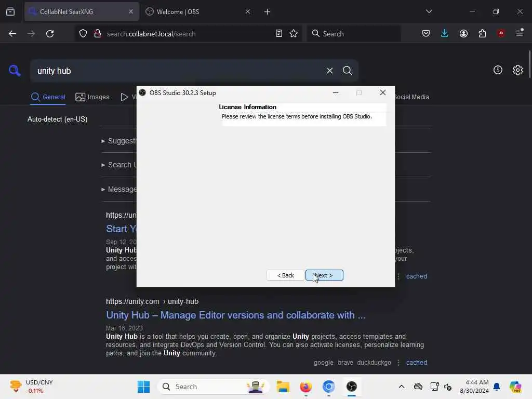
Task: Open tracking protection shield icon
Action: (83, 34)
